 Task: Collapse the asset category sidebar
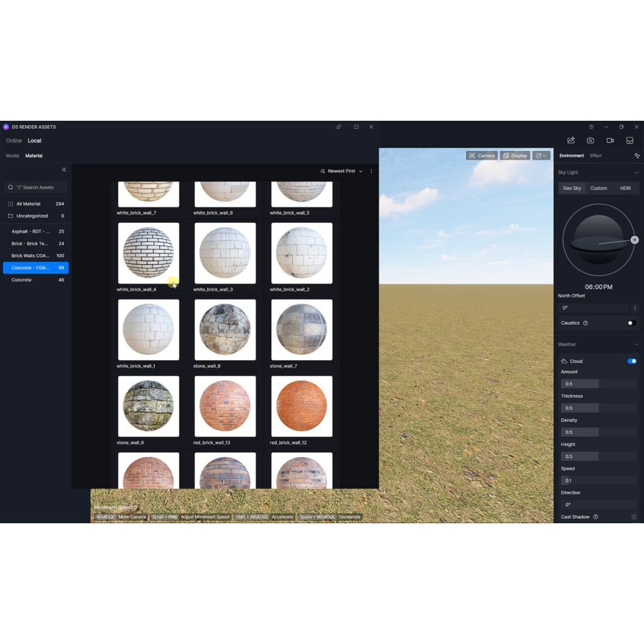[x=64, y=170]
